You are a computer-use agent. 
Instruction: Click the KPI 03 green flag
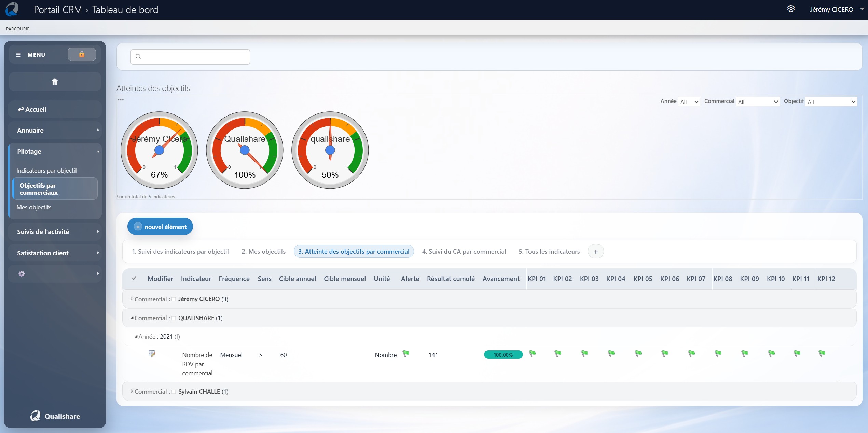pos(584,353)
